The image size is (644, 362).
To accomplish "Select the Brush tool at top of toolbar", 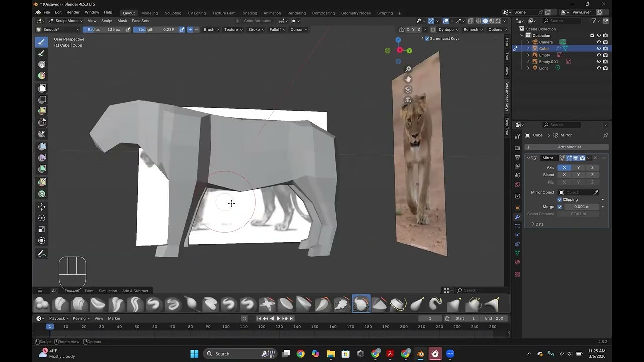I will coord(42,42).
